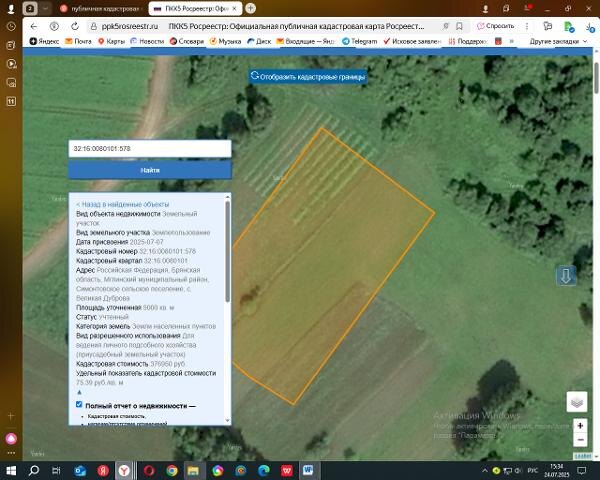Open the sidebar three-dots more menu
Image resolution: width=600 pixels, height=480 pixels.
(11, 453)
